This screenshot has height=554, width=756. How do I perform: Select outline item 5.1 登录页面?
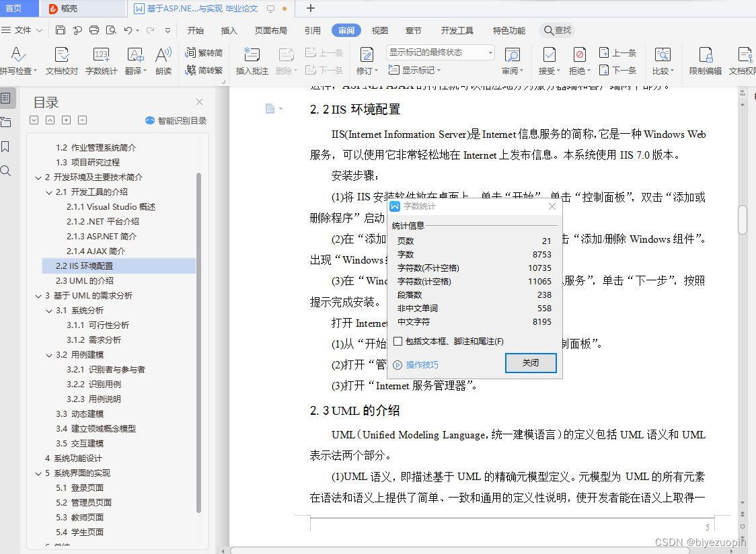point(79,488)
